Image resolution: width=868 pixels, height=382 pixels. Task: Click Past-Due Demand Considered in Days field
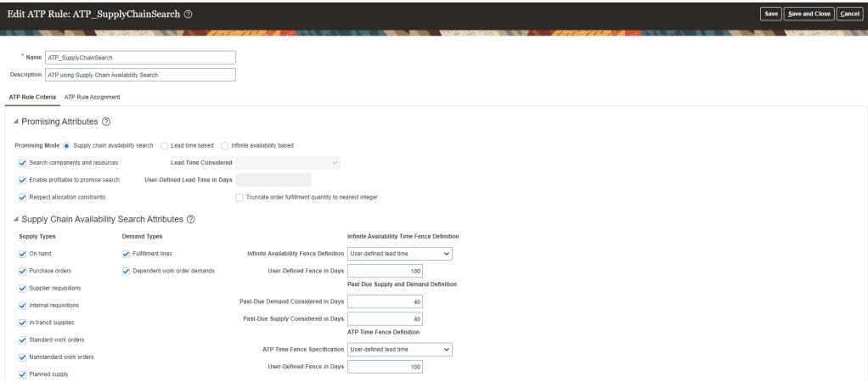(x=385, y=301)
